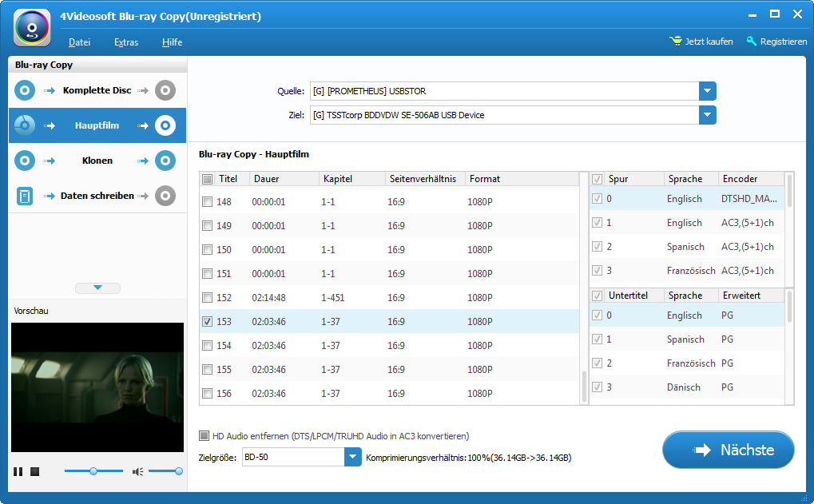The width and height of the screenshot is (814, 504).
Task: Uncheck title 153 checkbox
Action: (208, 322)
